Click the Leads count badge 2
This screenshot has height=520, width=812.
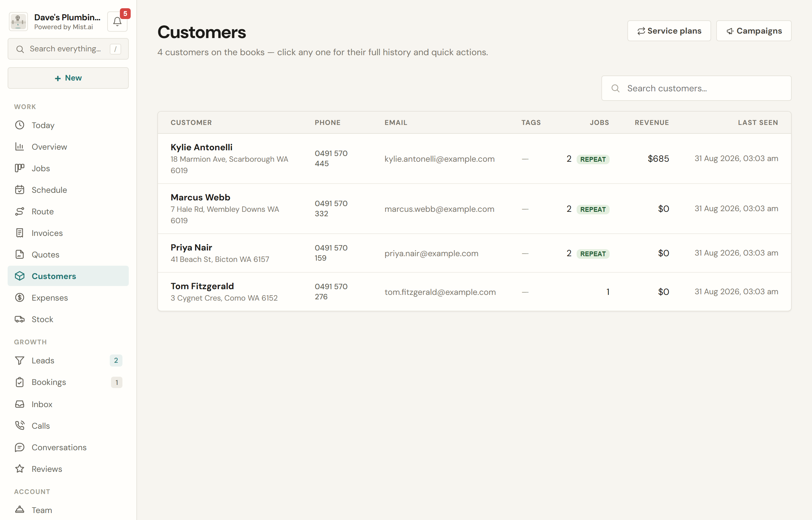coord(116,361)
